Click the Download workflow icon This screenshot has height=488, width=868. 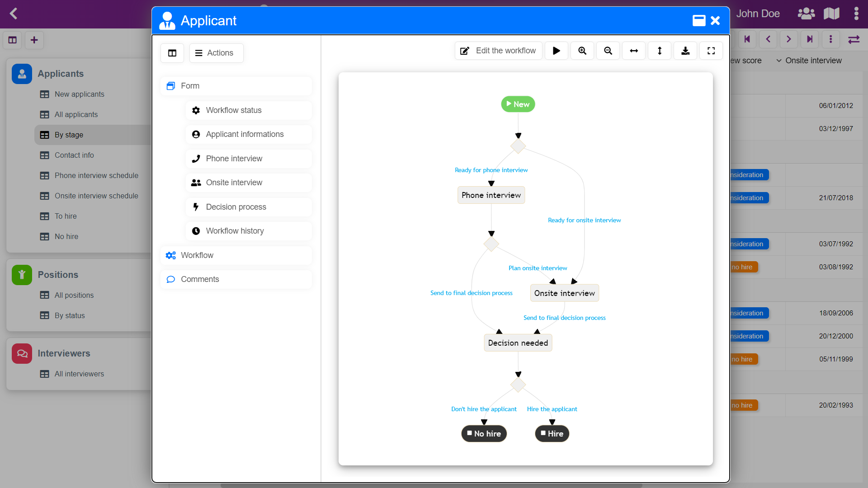pyautogui.click(x=685, y=51)
